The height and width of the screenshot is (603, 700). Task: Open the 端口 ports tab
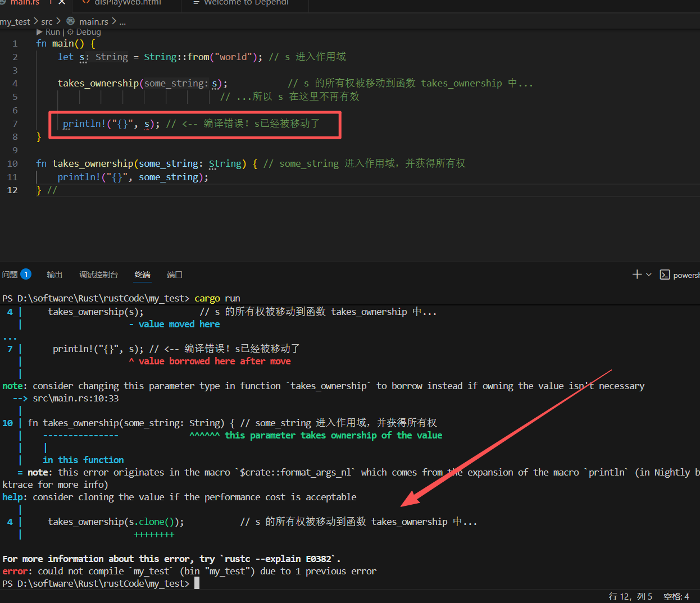coord(175,275)
